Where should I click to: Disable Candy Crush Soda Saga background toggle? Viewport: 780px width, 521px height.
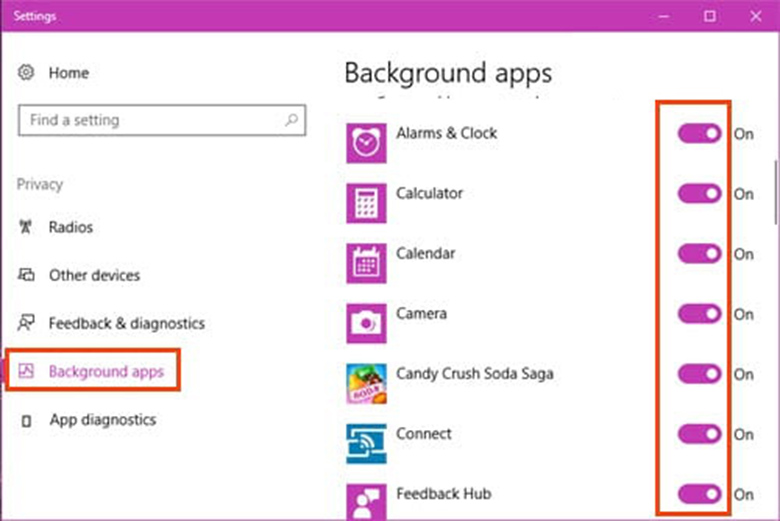[699, 374]
